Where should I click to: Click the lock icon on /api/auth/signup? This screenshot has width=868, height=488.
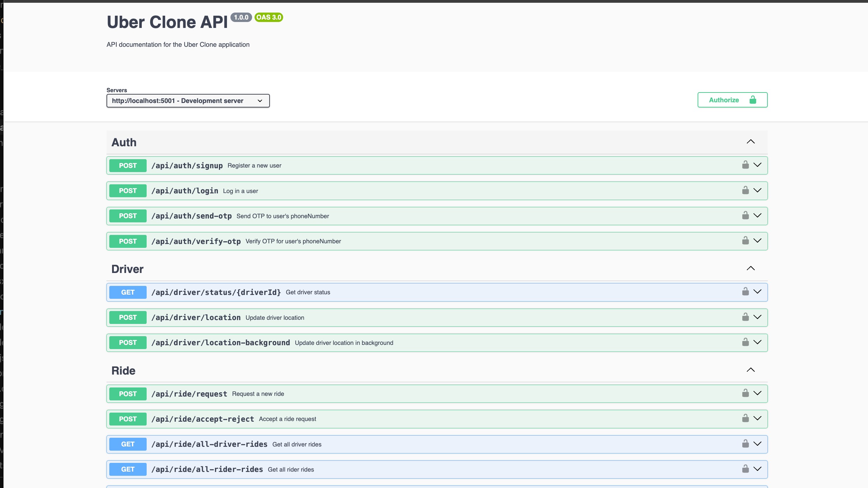(745, 165)
